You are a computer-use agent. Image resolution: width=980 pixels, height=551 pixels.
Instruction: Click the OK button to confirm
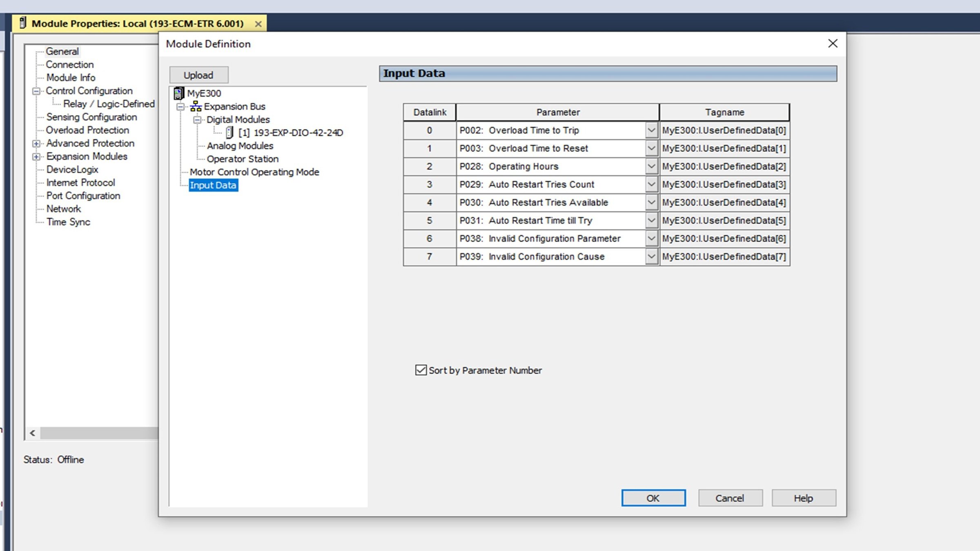652,498
